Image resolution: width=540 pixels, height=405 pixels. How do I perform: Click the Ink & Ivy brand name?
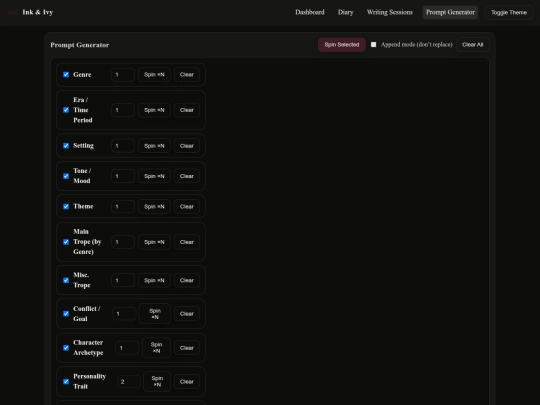(38, 12)
